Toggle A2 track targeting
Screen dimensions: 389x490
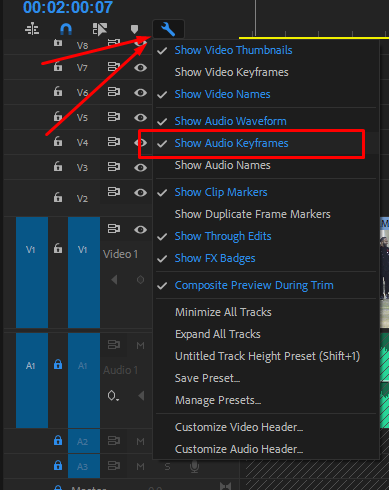tap(84, 441)
